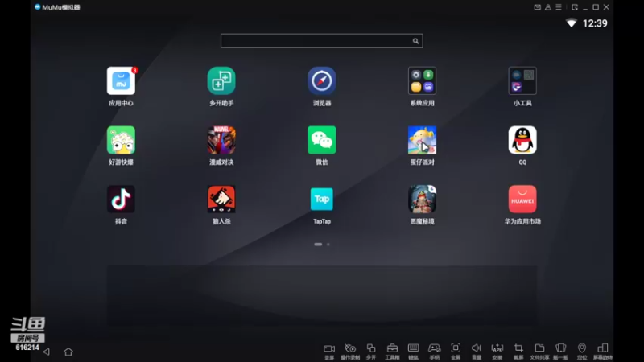The width and height of the screenshot is (644, 362).
Task: Open the user account icon
Action: pos(548,7)
